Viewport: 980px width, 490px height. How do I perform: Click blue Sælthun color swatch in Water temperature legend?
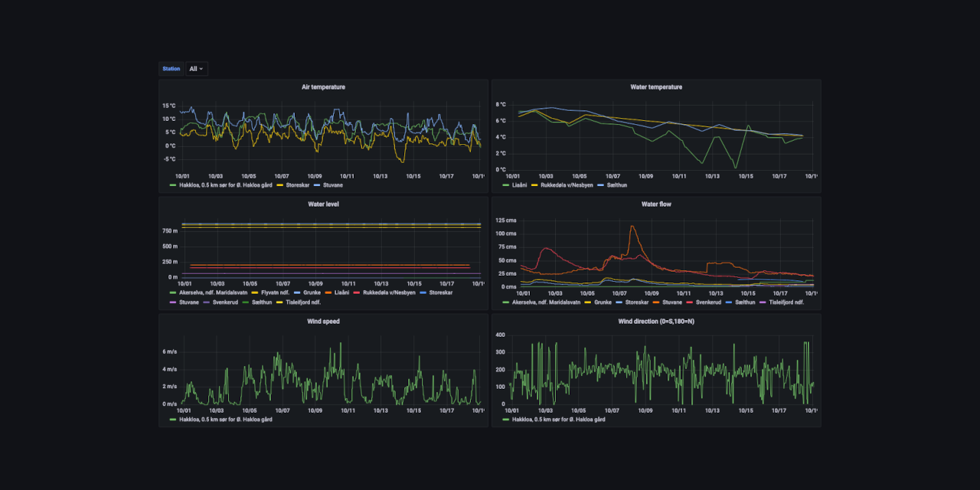click(x=600, y=185)
